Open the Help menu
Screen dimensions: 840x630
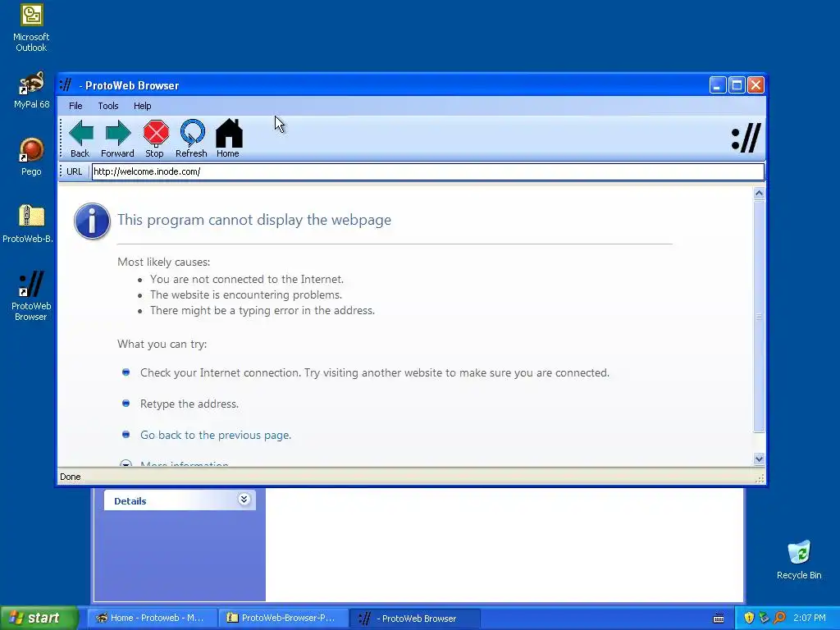[143, 106]
